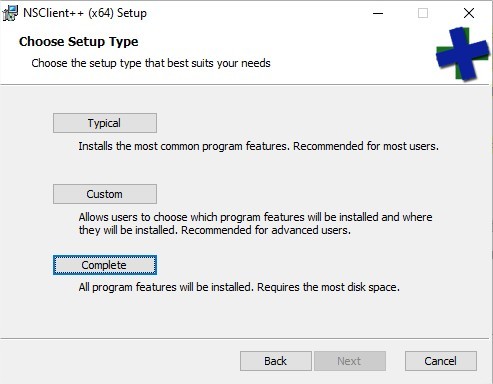This screenshot has width=493, height=384.
Task: Cancel the NSClient++ installation
Action: 441,361
